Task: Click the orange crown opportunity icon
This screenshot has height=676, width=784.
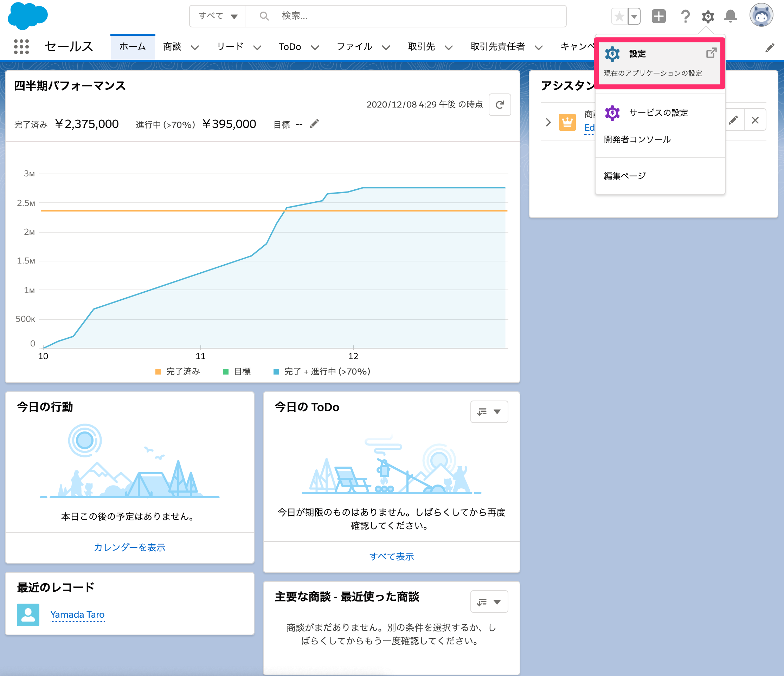Action: (567, 122)
